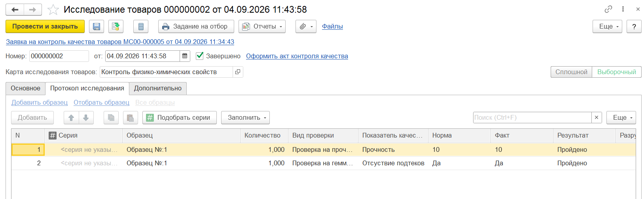The height and width of the screenshot is (199, 644).
Task: Switch to the Основное tab
Action: [x=25, y=88]
